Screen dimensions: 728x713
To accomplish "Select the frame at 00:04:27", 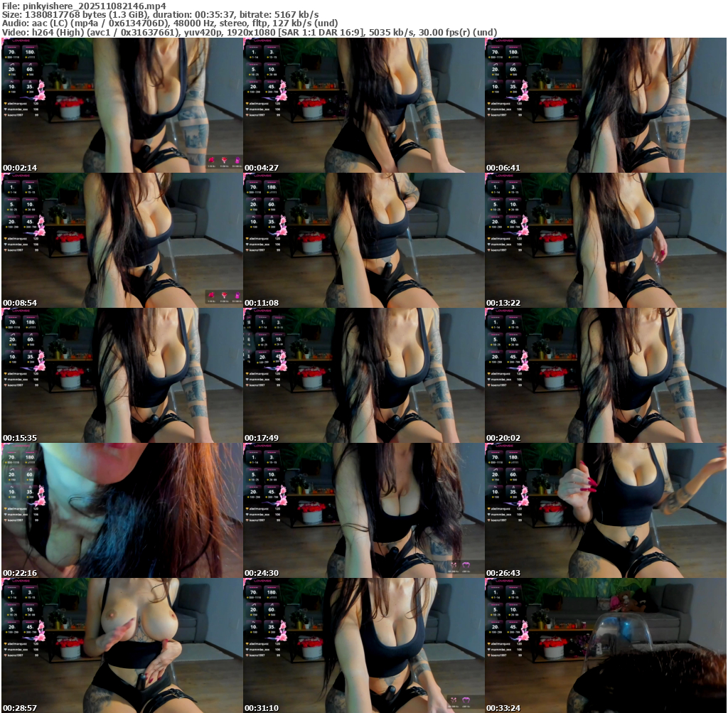I will click(x=363, y=105).
